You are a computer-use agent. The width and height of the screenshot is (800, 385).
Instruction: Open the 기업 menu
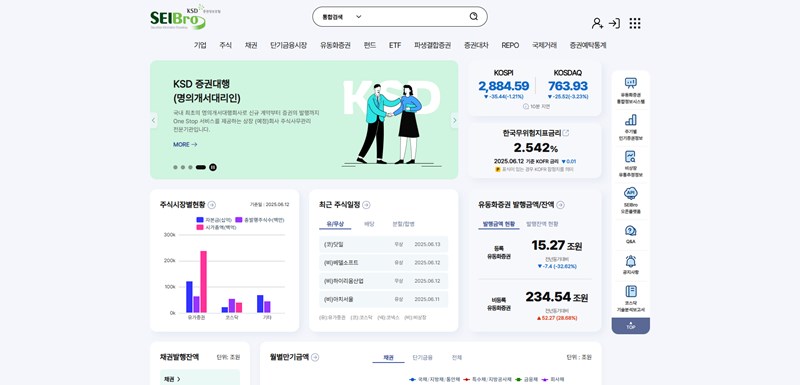[x=200, y=45]
